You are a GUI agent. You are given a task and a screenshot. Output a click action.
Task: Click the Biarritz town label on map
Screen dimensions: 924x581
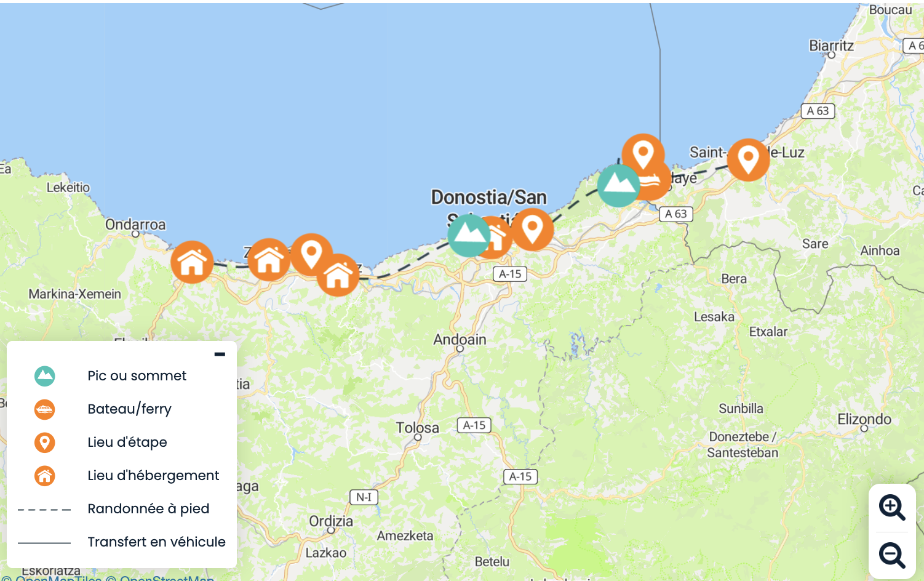pyautogui.click(x=831, y=46)
